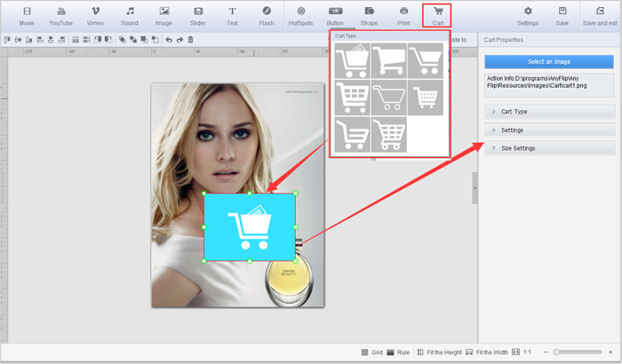Click the Cart tool in the toolbar
This screenshot has width=622, height=364.
[x=437, y=15]
